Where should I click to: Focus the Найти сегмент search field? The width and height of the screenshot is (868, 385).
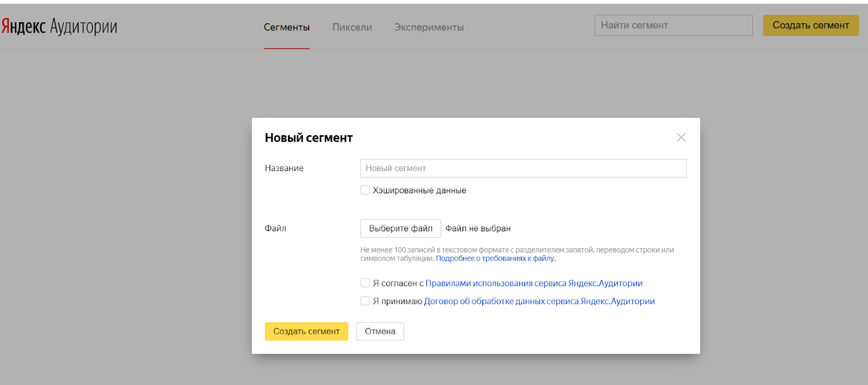(x=673, y=26)
